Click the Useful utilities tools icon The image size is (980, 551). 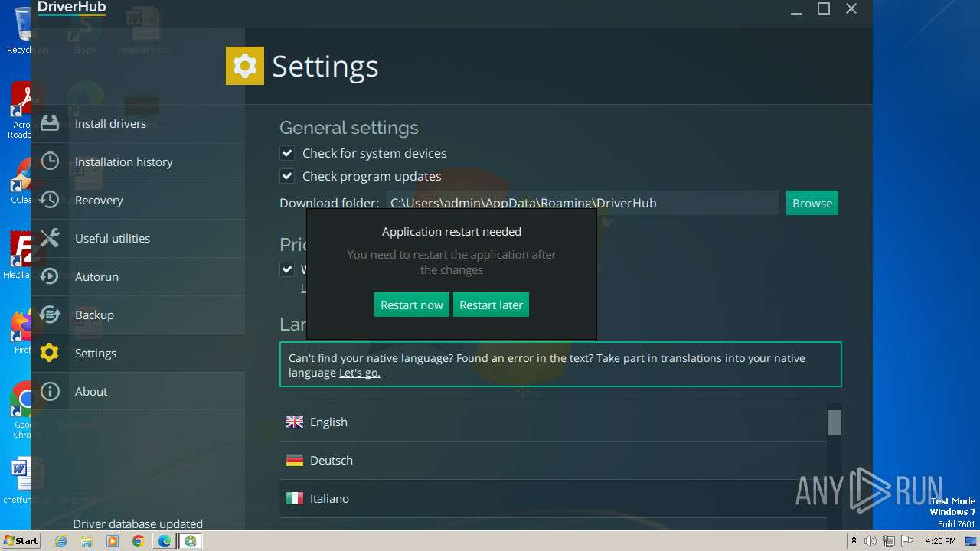[50, 238]
